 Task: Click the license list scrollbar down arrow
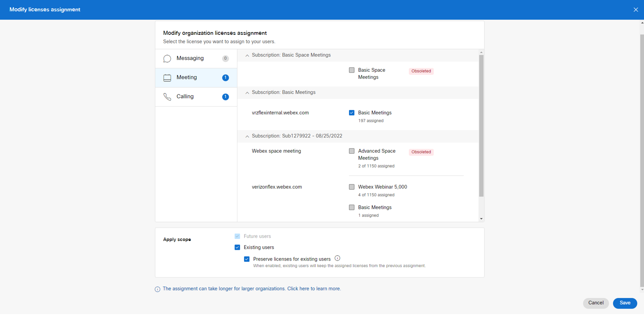481,219
